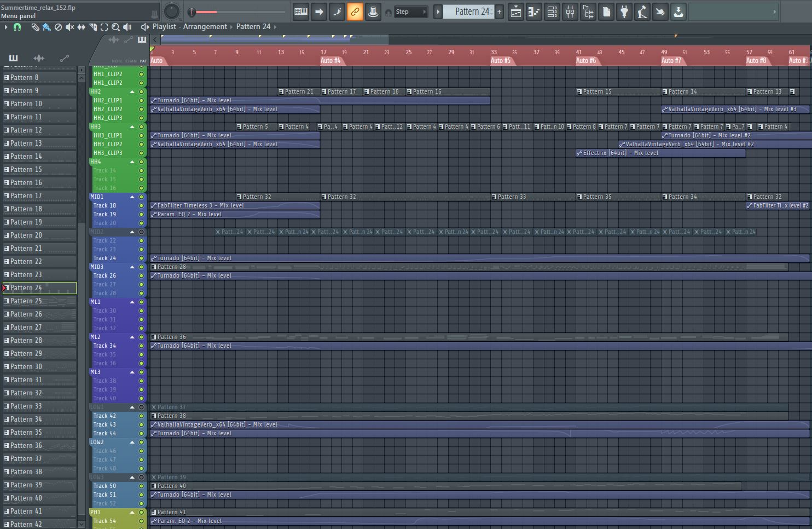
Task: Select the Zoom magnifier tool
Action: point(115,27)
